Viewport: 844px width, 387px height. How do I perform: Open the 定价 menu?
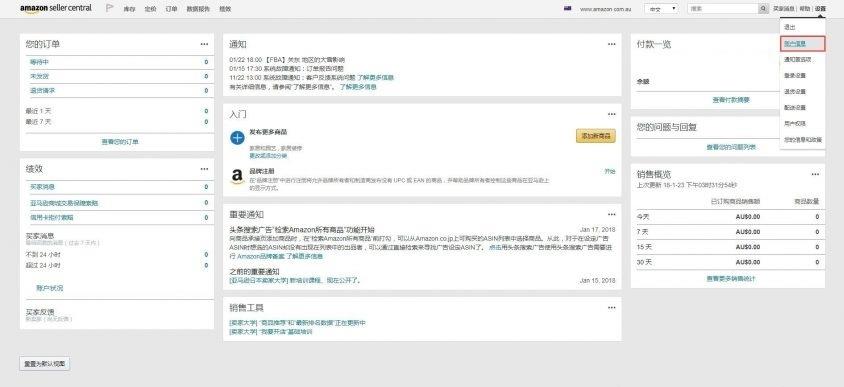[x=151, y=9]
